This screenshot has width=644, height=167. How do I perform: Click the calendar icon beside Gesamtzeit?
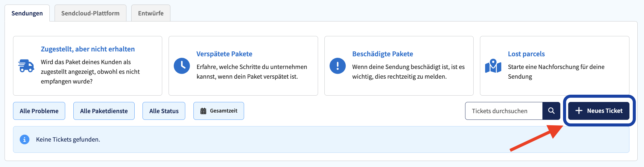tap(203, 111)
